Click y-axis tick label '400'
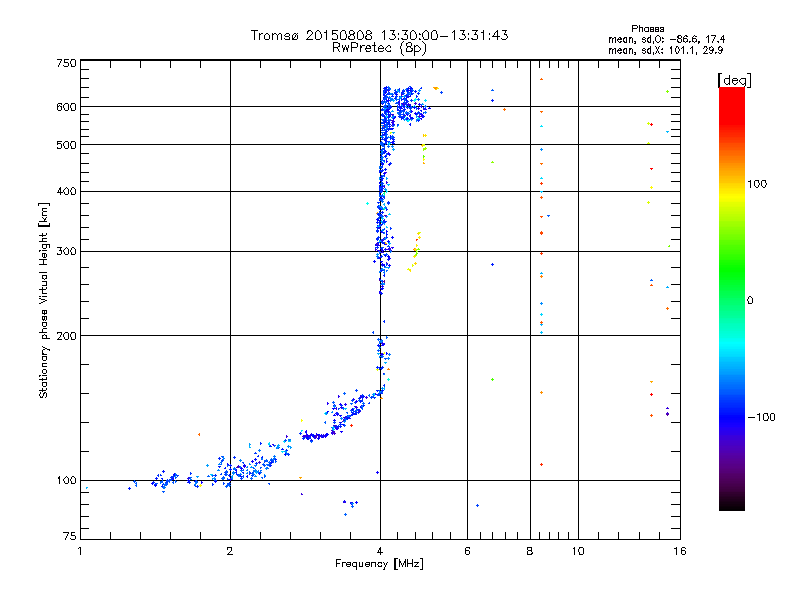Viewport: 800px width, 600px height. [x=67, y=191]
